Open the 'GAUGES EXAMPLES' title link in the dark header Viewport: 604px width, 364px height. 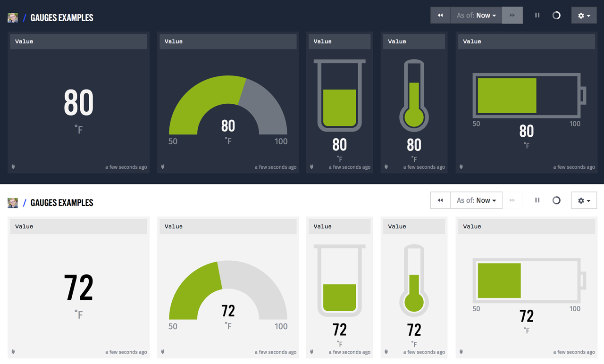click(62, 18)
